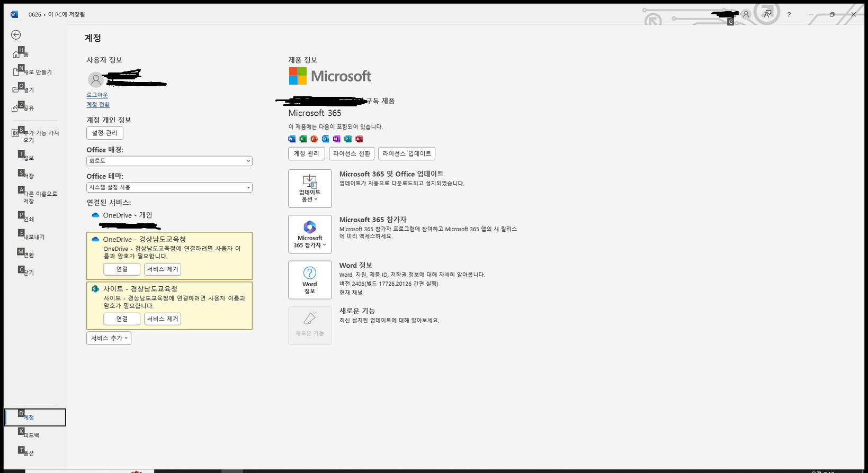Image resolution: width=868 pixels, height=473 pixels.
Task: Click the feedback icon in title bar
Action: [767, 14]
